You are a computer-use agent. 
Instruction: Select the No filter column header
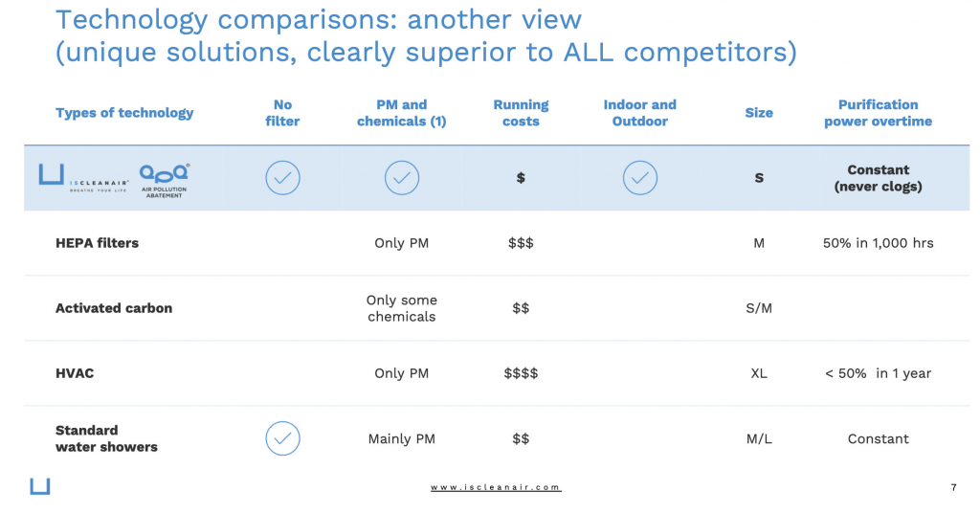tap(282, 113)
